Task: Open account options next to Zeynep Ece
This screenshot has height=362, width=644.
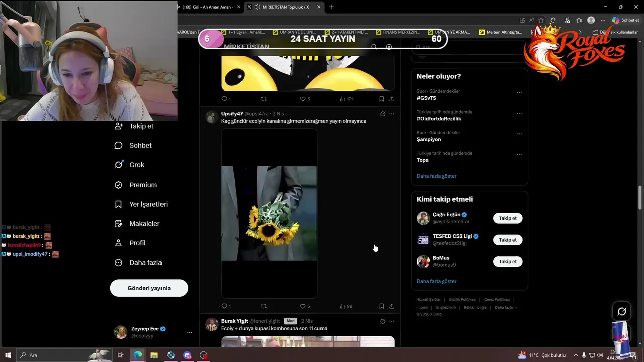Action: 190,332
